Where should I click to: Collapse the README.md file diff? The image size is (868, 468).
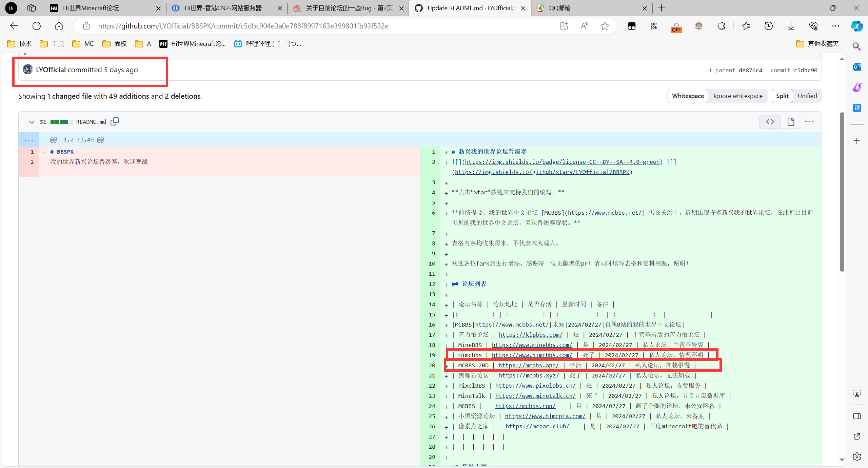32,122
